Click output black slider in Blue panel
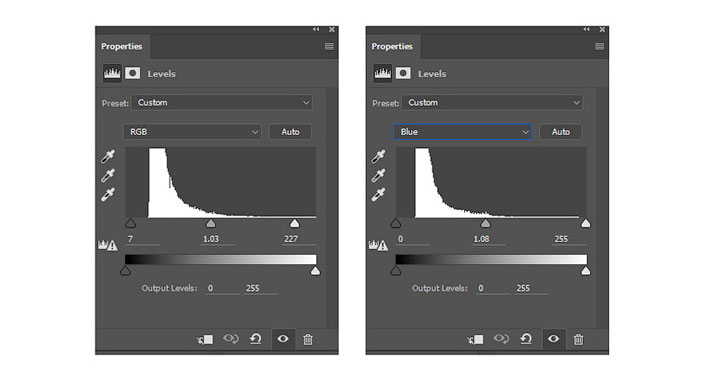This screenshot has height=380, width=725. [396, 271]
